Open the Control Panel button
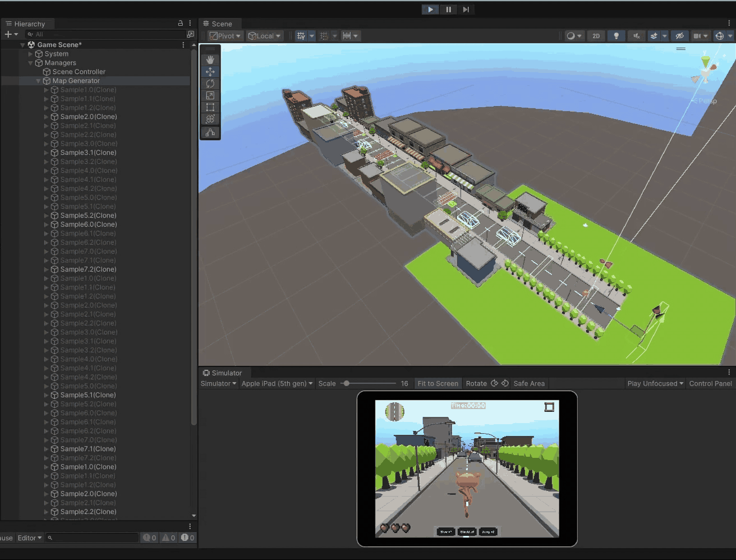736x560 pixels. pyautogui.click(x=710, y=384)
